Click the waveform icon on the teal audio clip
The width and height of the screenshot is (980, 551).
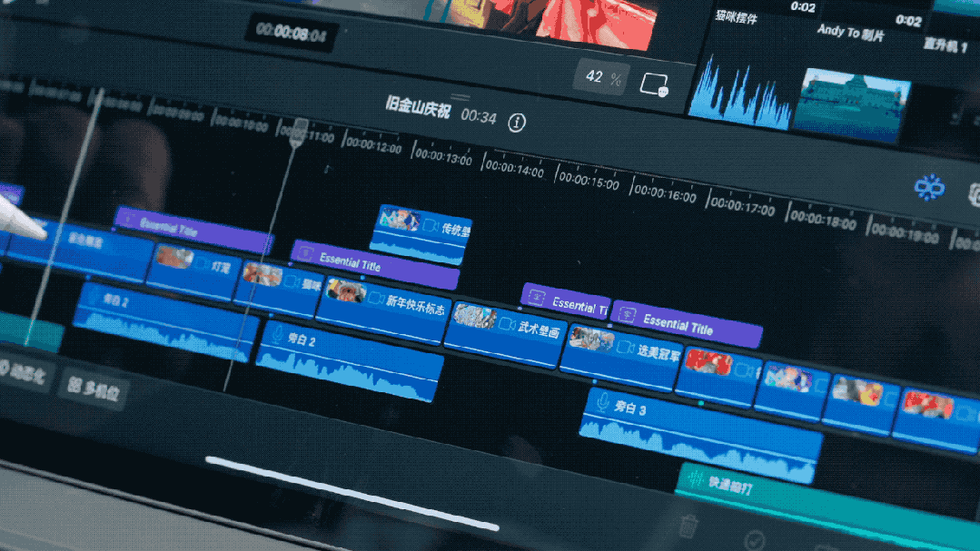click(695, 480)
